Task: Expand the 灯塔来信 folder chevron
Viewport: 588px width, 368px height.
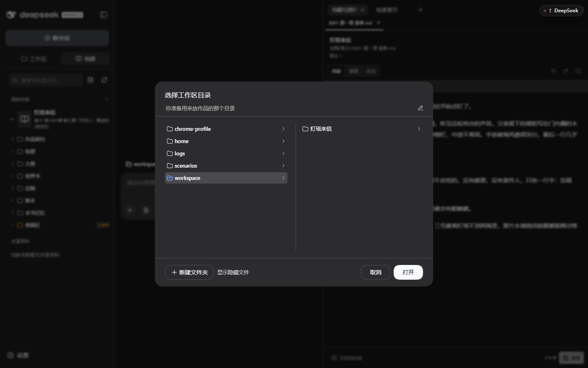Action: point(419,129)
